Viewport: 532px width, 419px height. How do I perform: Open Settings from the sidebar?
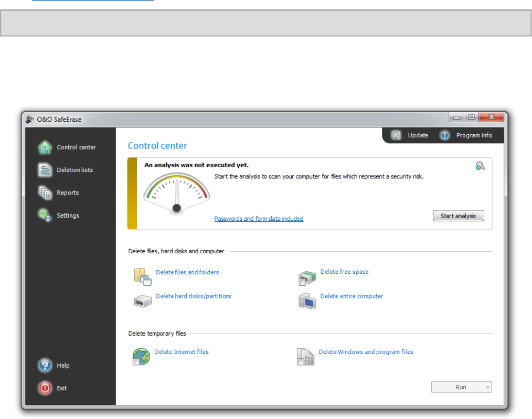pos(68,215)
